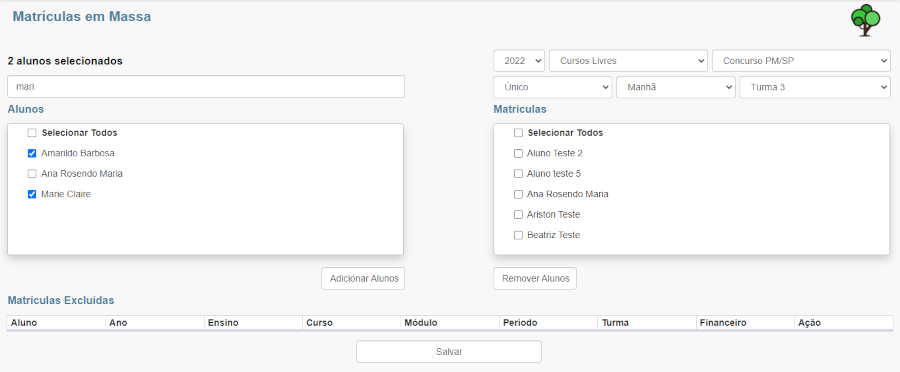Tick the Aluno Teste 2 checkbox

[518, 153]
